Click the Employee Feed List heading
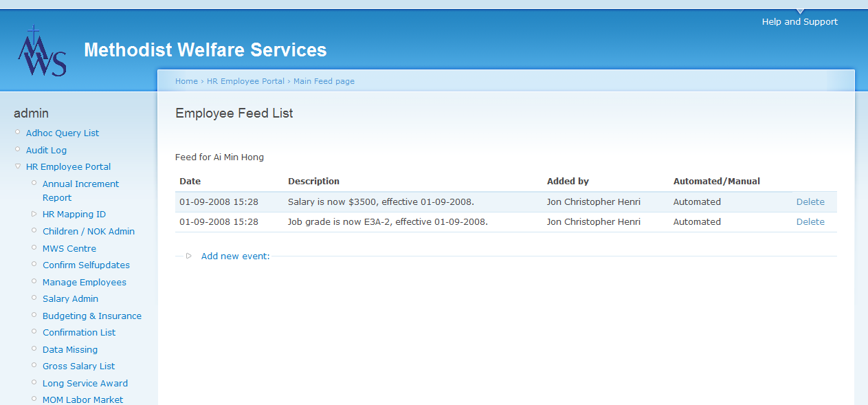The width and height of the screenshot is (868, 405). pyautogui.click(x=234, y=113)
